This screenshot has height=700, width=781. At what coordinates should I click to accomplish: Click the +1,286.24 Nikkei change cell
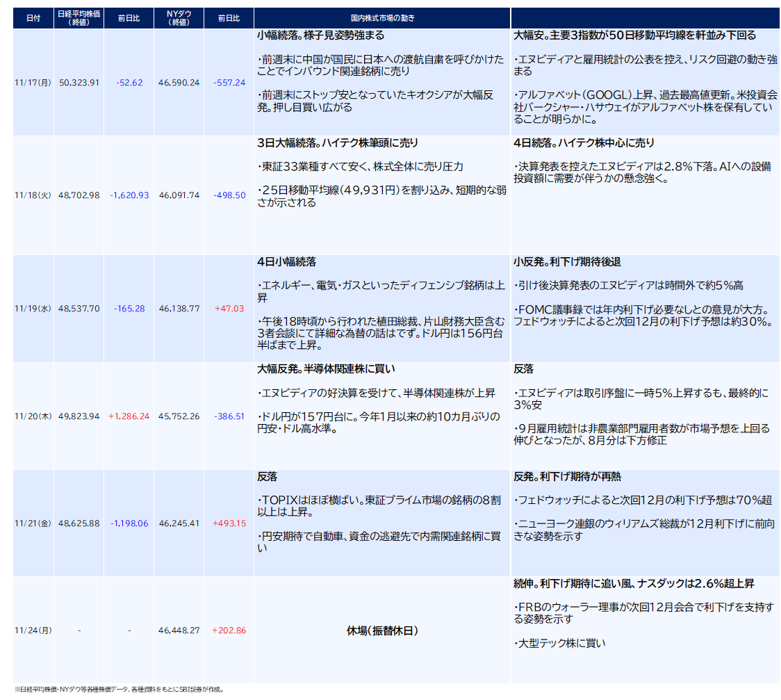(129, 416)
